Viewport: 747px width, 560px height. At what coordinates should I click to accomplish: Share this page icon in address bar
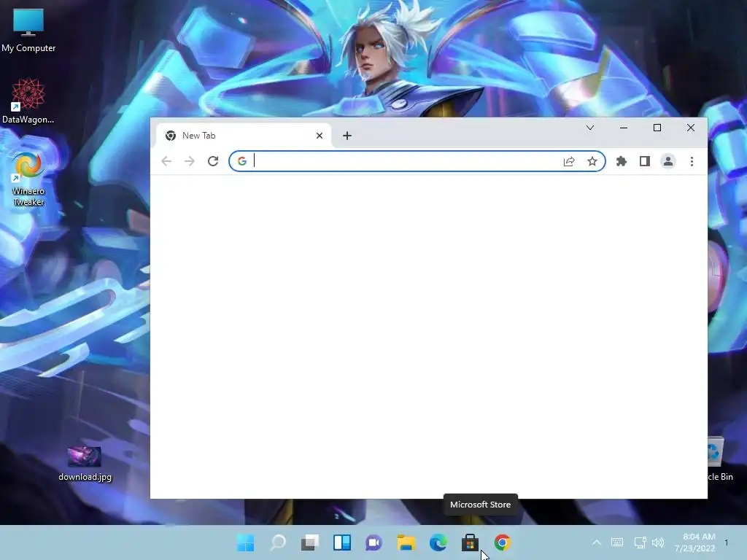point(569,161)
